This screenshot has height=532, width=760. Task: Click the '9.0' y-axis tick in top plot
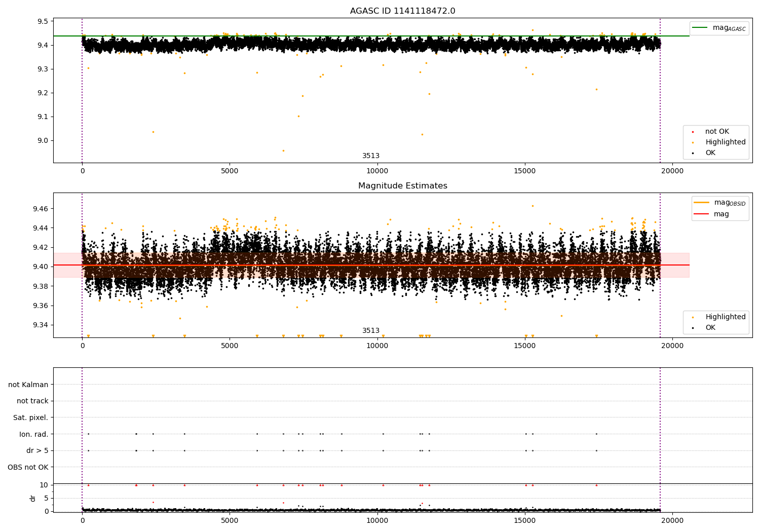coord(43,140)
